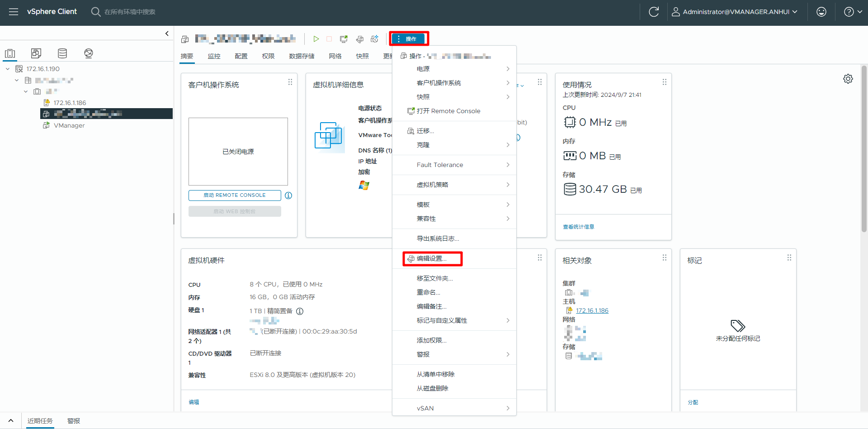
Task: Open the 172.16.1.186 host link
Action: 592,310
